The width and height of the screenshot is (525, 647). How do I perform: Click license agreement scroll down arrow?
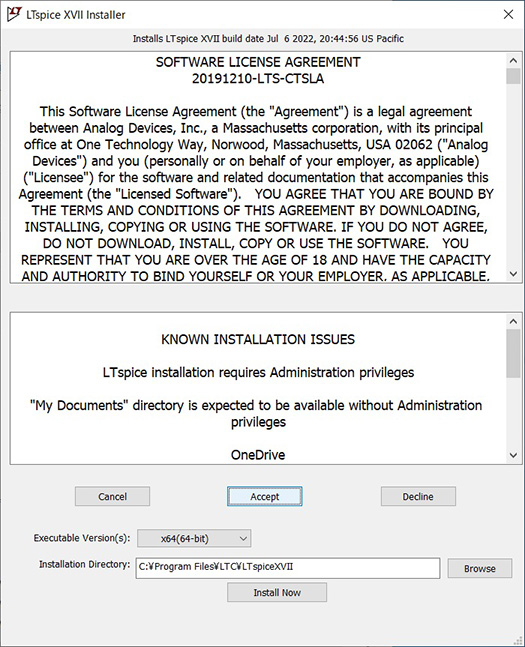point(513,274)
